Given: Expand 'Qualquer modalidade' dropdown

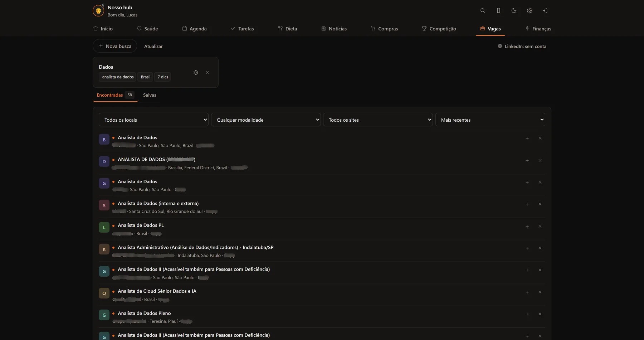Looking at the screenshot, I should [x=266, y=120].
